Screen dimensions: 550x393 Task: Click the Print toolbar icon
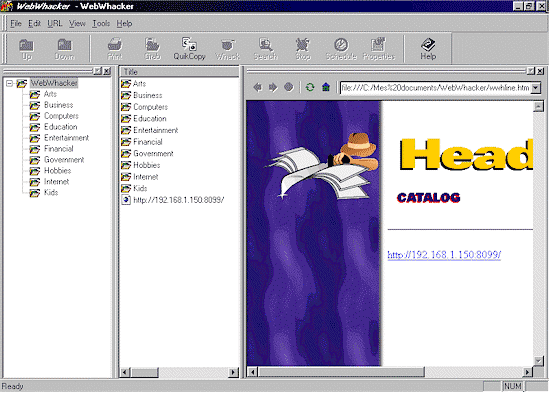pyautogui.click(x=115, y=49)
